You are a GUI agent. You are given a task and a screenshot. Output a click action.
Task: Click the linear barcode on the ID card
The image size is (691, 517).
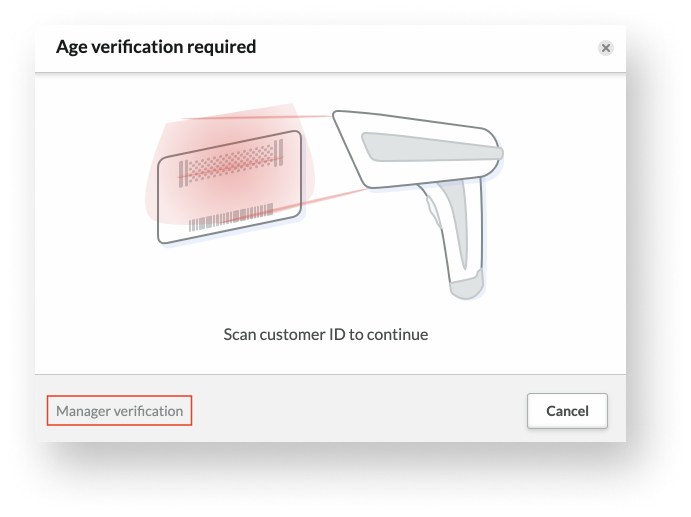click(x=231, y=217)
